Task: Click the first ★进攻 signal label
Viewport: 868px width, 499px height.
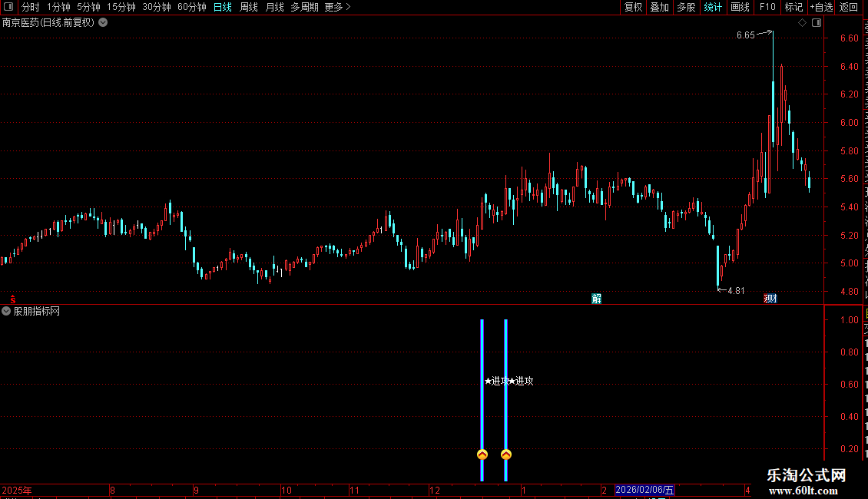Action: pos(496,382)
